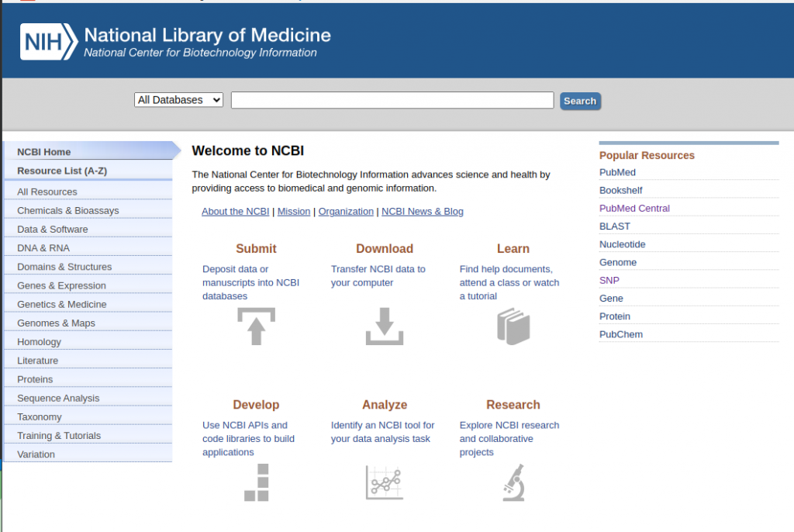Open SNP resource link
This screenshot has width=794, height=532.
point(609,280)
